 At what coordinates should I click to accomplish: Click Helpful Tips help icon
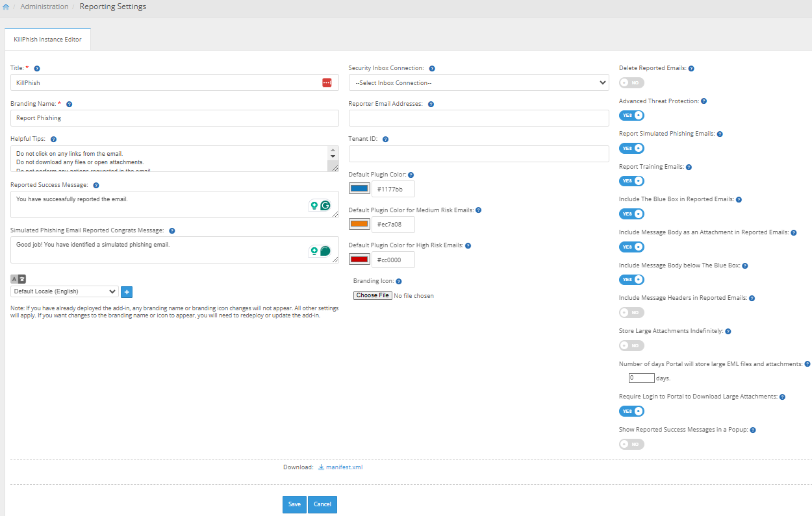click(x=53, y=139)
